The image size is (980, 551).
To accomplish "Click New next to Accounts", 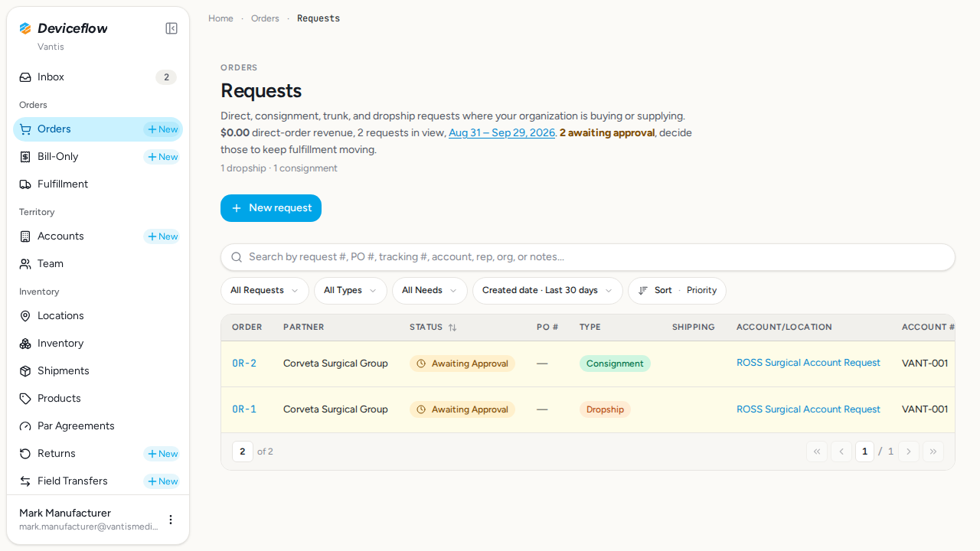I will click(x=162, y=236).
